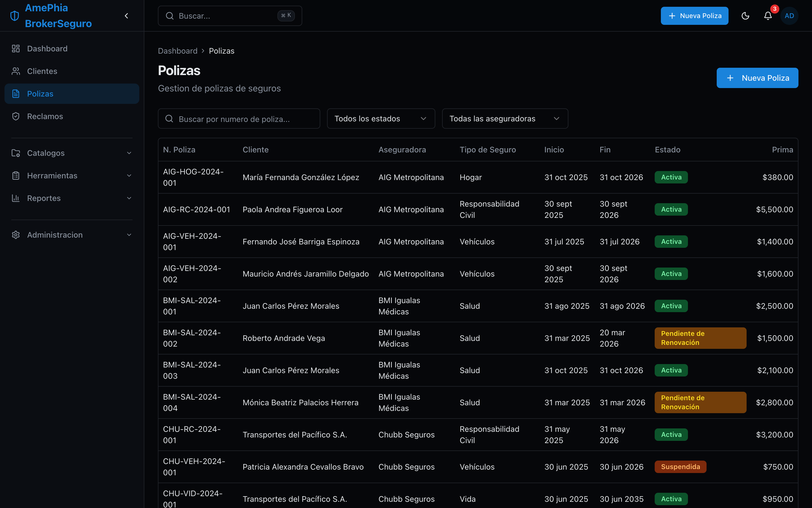Click the Administracion gear icon
Viewport: 812px width, 508px height.
click(x=16, y=235)
